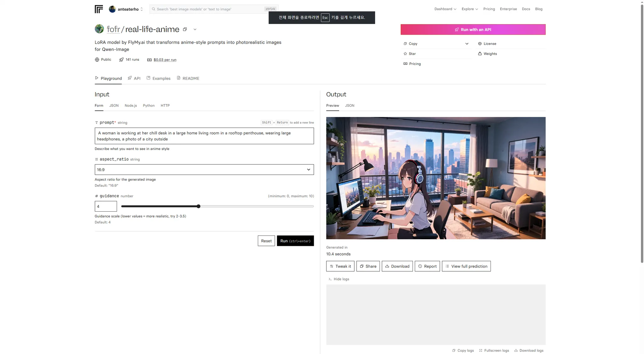Image resolution: width=644 pixels, height=354 pixels.
Task: Open License via scale icon
Action: (x=480, y=44)
